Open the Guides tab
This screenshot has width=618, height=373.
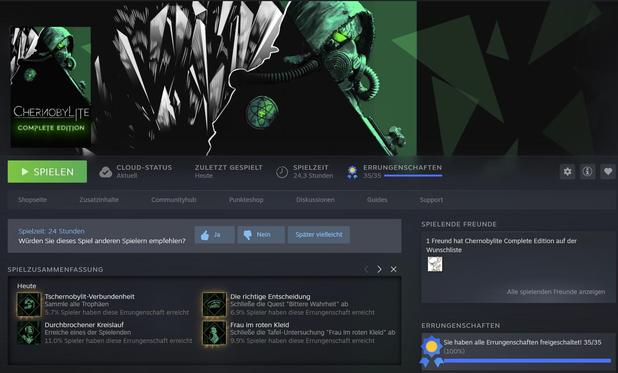[x=377, y=200]
